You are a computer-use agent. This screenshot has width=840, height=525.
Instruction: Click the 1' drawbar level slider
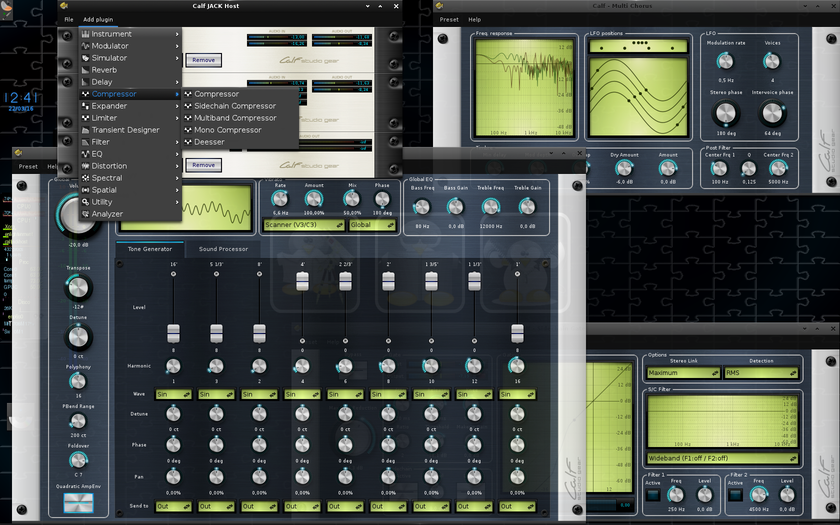pos(517,333)
